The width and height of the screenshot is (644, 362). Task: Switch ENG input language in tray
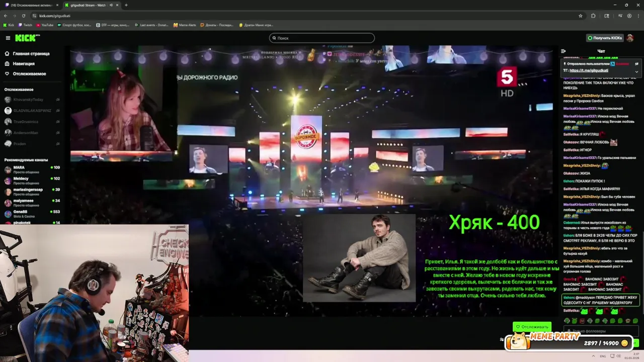click(603, 356)
